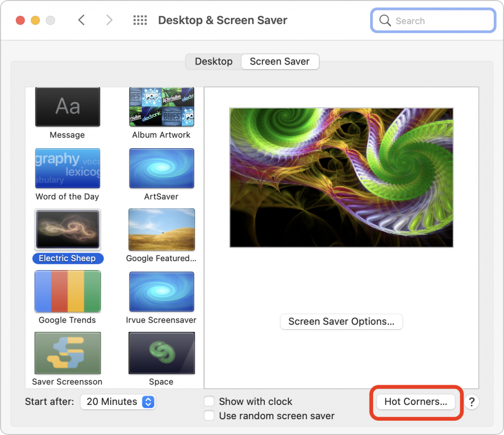
Task: Choose the Irvue Screensaver thumbnail
Action: (x=161, y=292)
